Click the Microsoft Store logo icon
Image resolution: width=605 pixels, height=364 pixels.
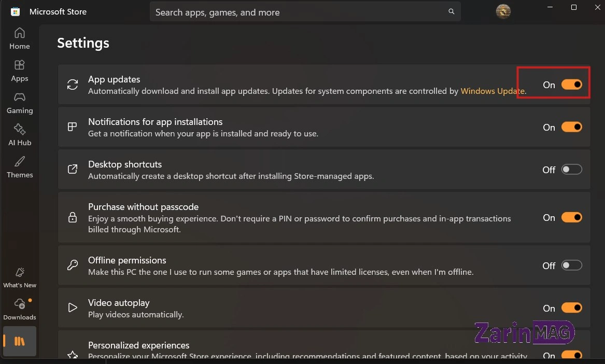(x=15, y=11)
